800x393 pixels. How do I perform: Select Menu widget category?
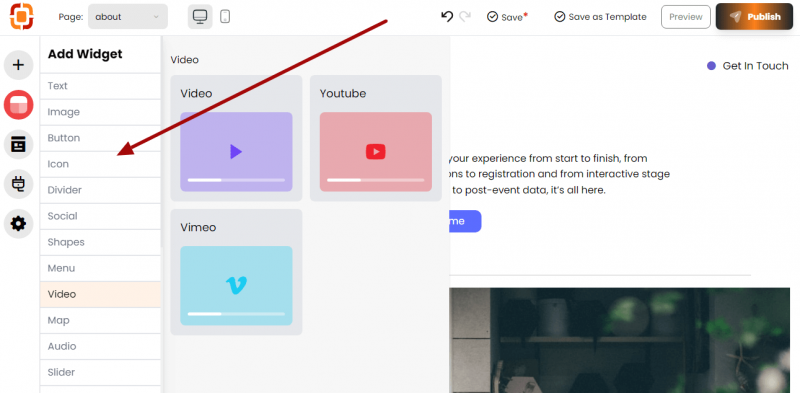(101, 268)
